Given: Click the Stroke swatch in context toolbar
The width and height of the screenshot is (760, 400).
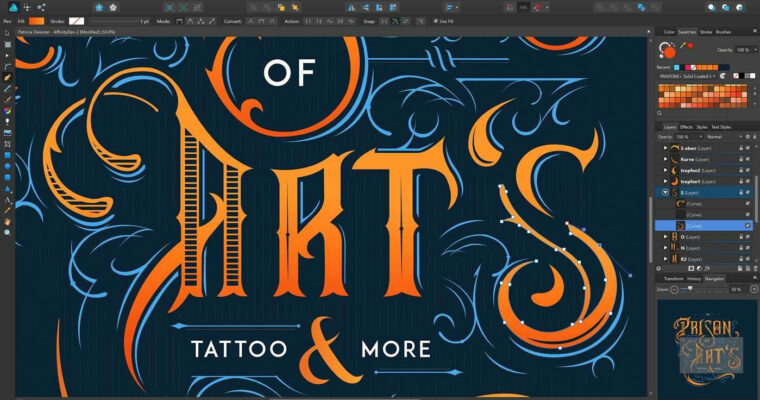Looking at the screenshot, I should pyautogui.click(x=76, y=21).
